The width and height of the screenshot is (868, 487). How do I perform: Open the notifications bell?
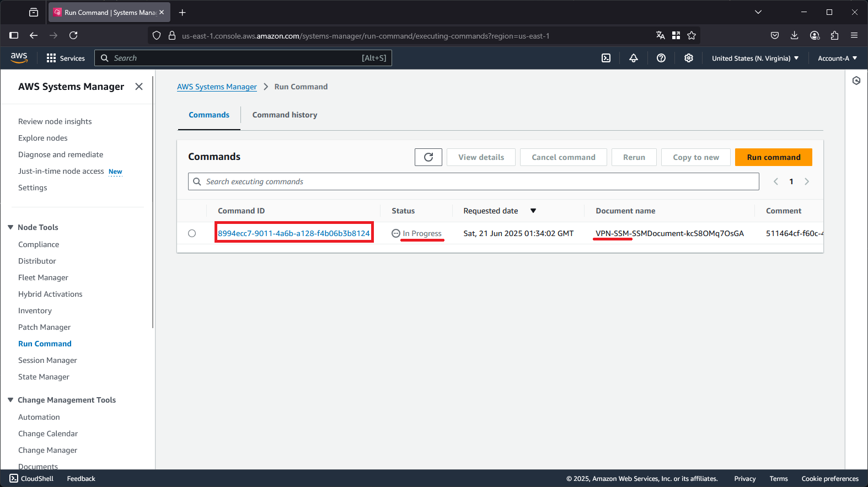tap(634, 58)
